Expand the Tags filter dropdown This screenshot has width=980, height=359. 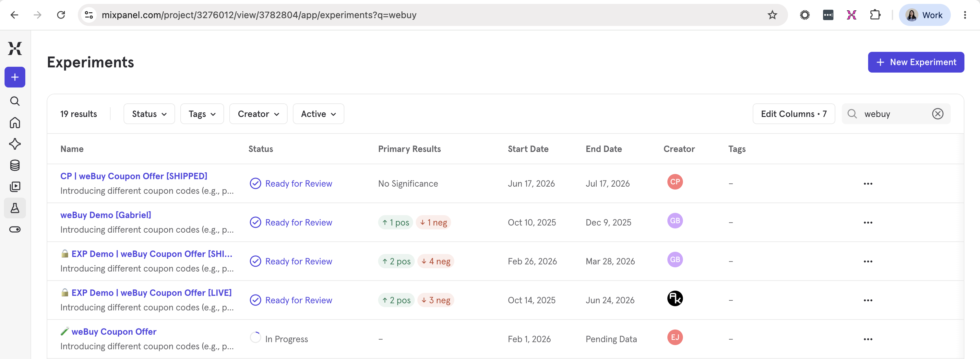pyautogui.click(x=202, y=114)
